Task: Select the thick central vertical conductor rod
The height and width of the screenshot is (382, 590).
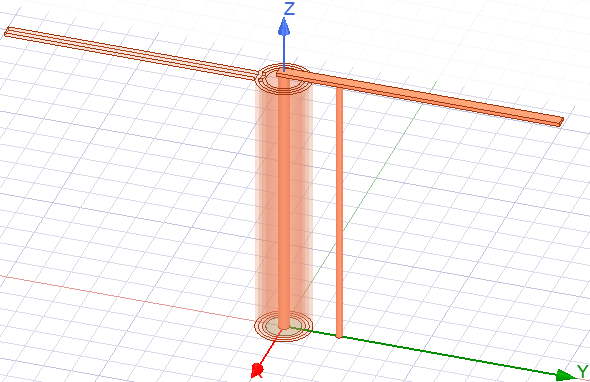Action: pyautogui.click(x=284, y=203)
